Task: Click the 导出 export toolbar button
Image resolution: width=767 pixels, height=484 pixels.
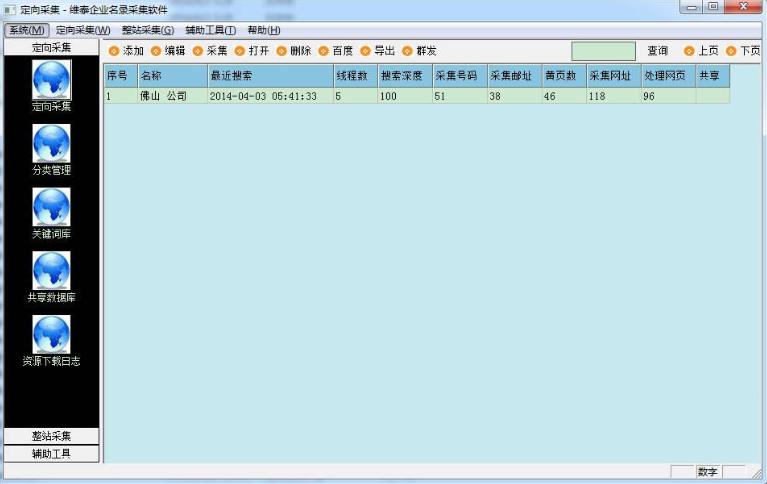Action: click(x=378, y=51)
